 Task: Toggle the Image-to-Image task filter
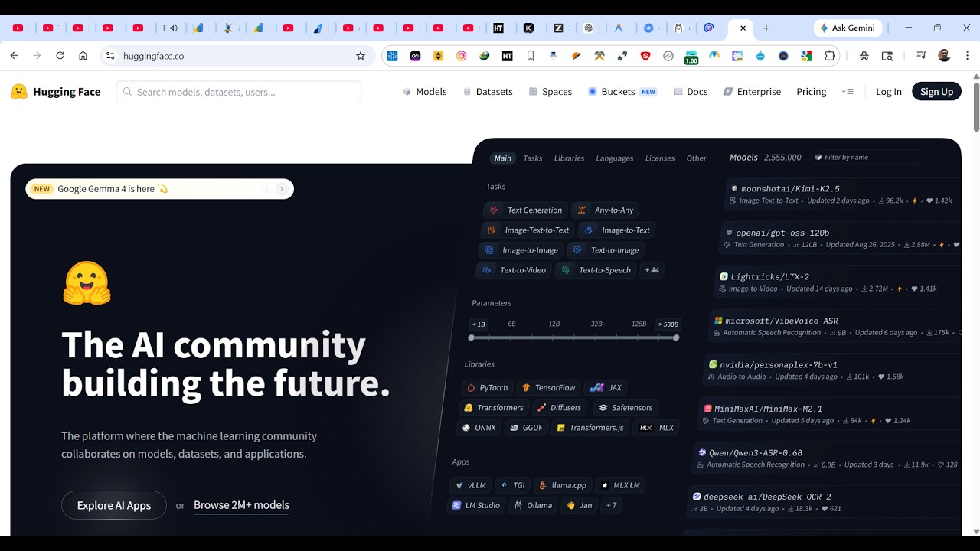(x=521, y=250)
